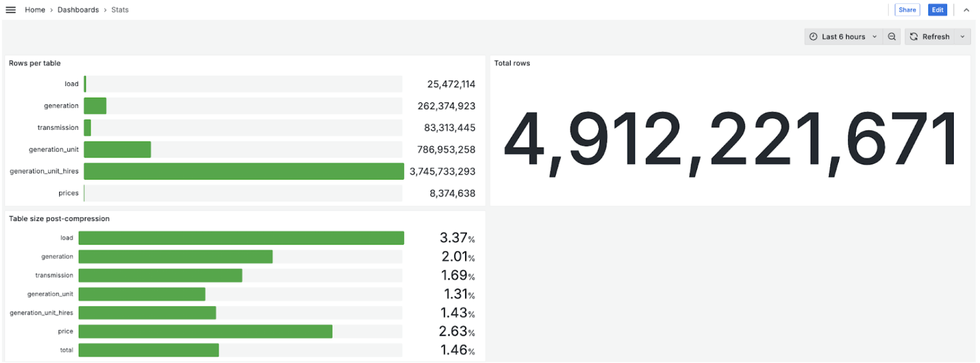Select the Stats breadcrumb item
The image size is (980, 363).
click(x=120, y=10)
